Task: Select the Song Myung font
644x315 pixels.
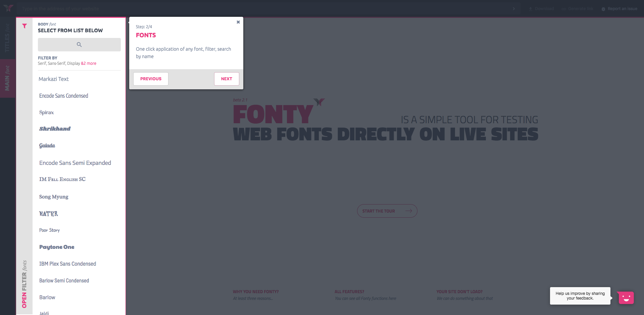Action: tap(54, 197)
